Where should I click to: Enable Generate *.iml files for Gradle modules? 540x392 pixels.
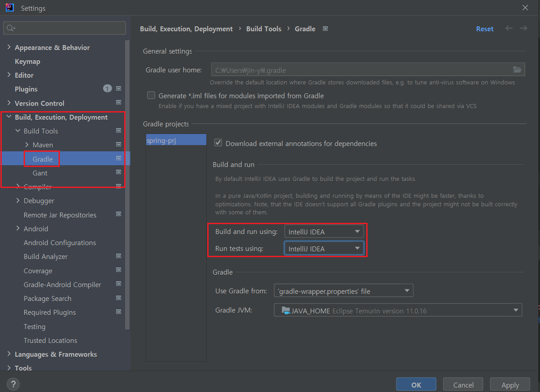click(x=151, y=96)
